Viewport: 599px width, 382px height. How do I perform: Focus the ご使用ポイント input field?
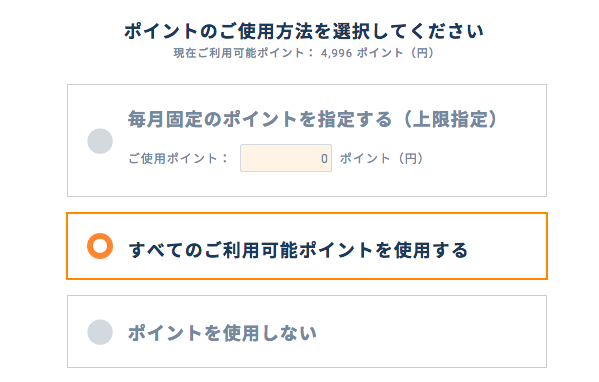[286, 158]
